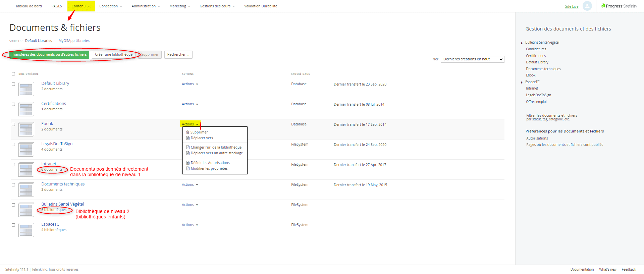Choose Supprimer in the Actions menu
This screenshot has height=274, width=644.
click(199, 132)
